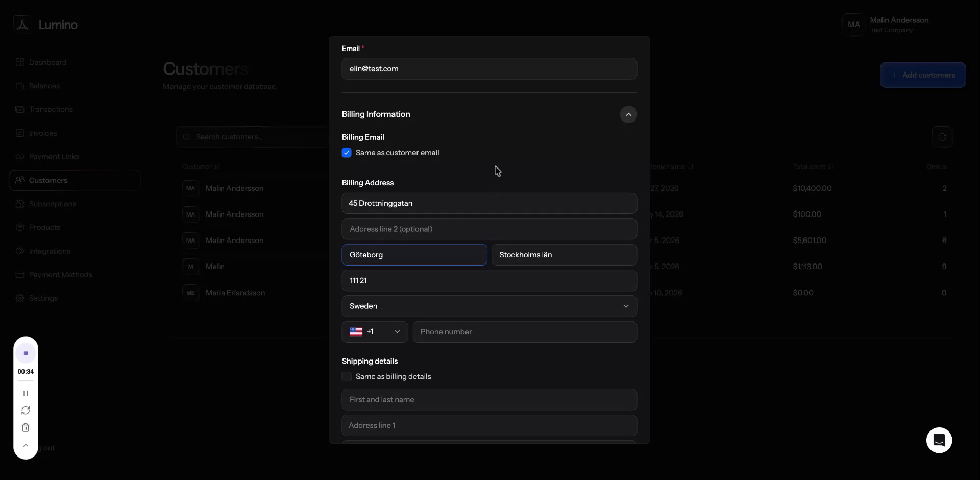
Task: Delete the recording with trash icon
Action: pyautogui.click(x=26, y=428)
